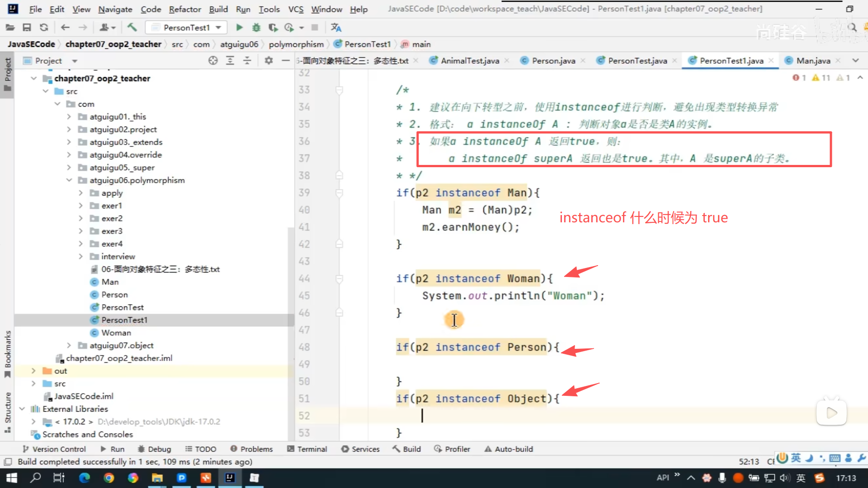This screenshot has width=868, height=488.
Task: Switch to the Man.java tab
Action: tap(813, 61)
